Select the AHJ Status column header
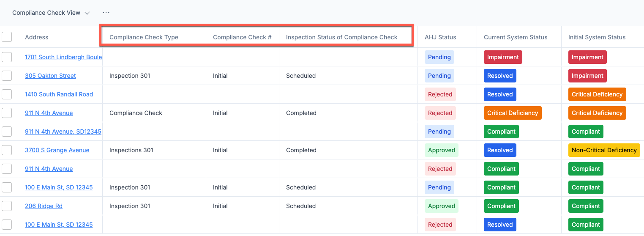The height and width of the screenshot is (236, 644). coord(440,37)
